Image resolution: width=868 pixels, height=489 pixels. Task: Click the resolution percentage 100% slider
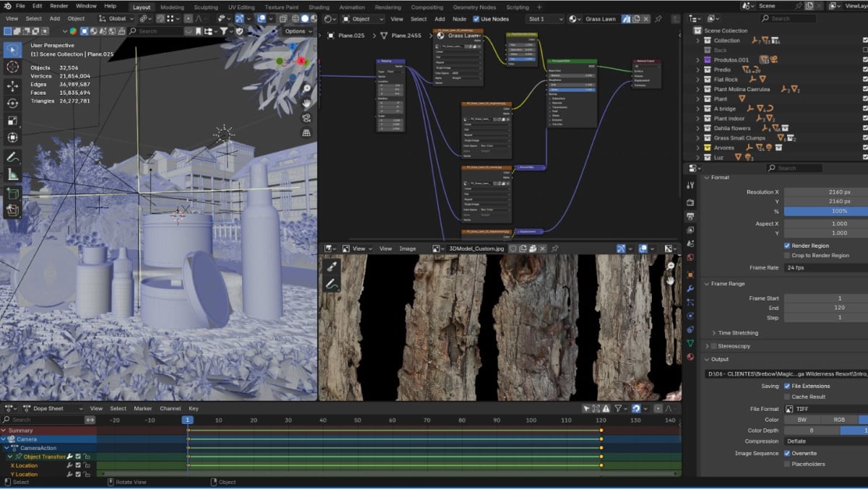(x=838, y=211)
